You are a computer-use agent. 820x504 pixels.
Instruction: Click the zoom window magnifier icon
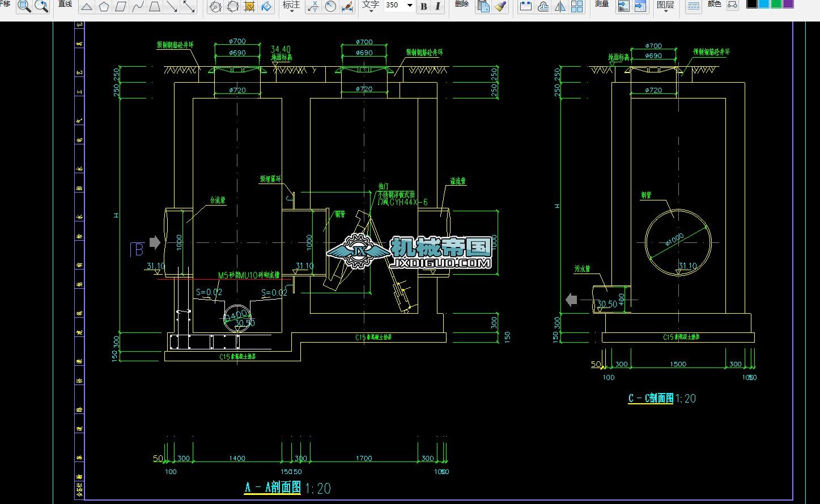(24, 7)
